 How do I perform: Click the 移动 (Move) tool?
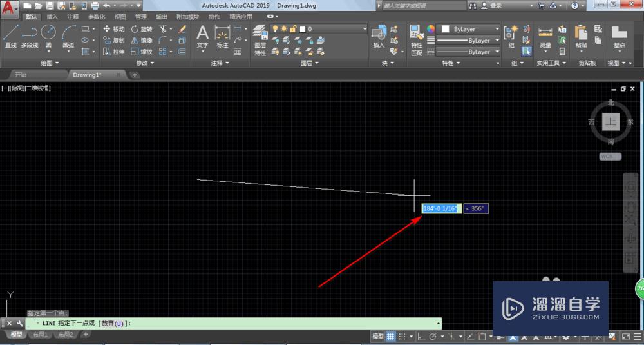(x=113, y=29)
